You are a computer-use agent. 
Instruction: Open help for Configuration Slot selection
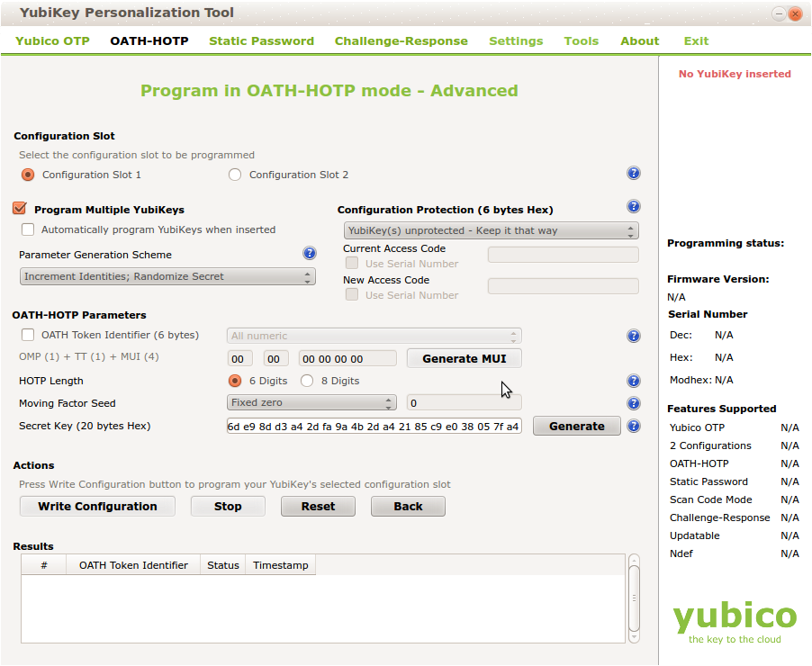coord(634,173)
